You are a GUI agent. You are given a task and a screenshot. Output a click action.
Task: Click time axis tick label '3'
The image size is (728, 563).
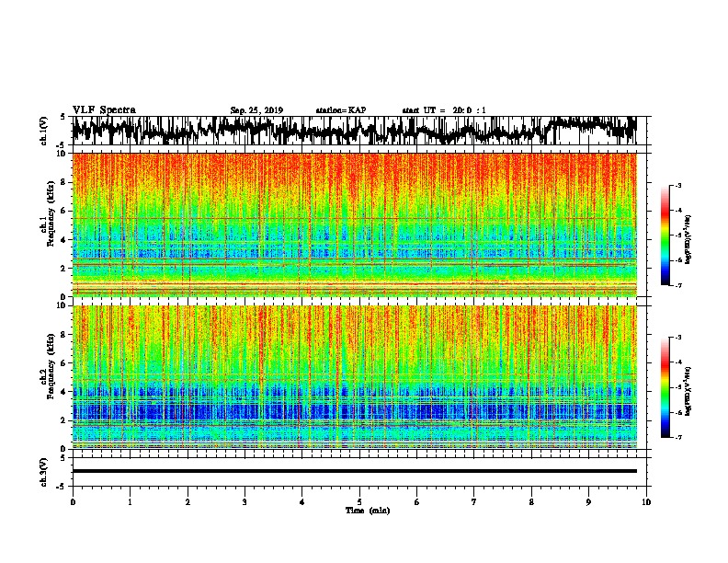coord(245,502)
